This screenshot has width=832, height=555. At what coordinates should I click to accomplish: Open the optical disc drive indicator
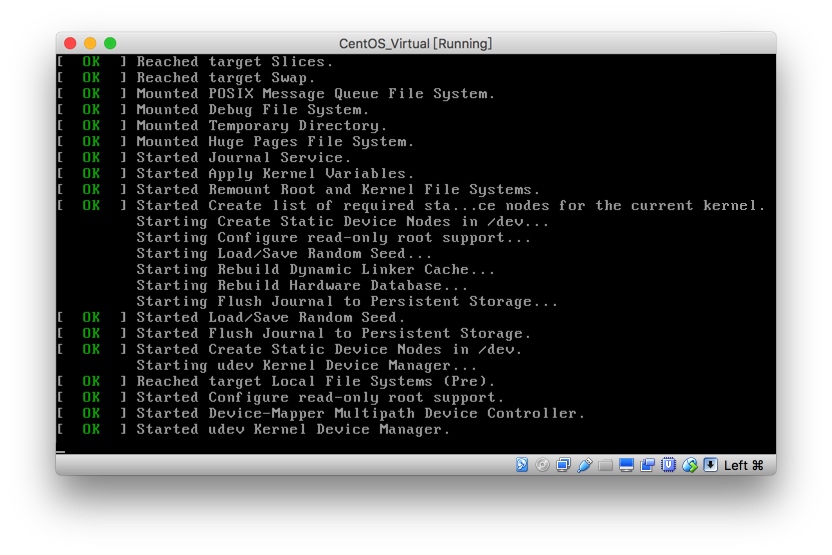(542, 465)
